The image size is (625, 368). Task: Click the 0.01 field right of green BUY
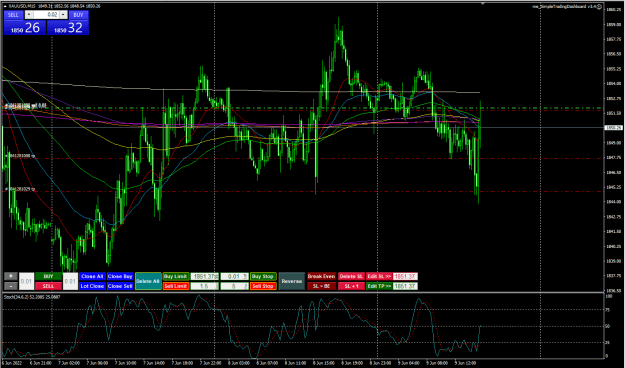[70, 281]
